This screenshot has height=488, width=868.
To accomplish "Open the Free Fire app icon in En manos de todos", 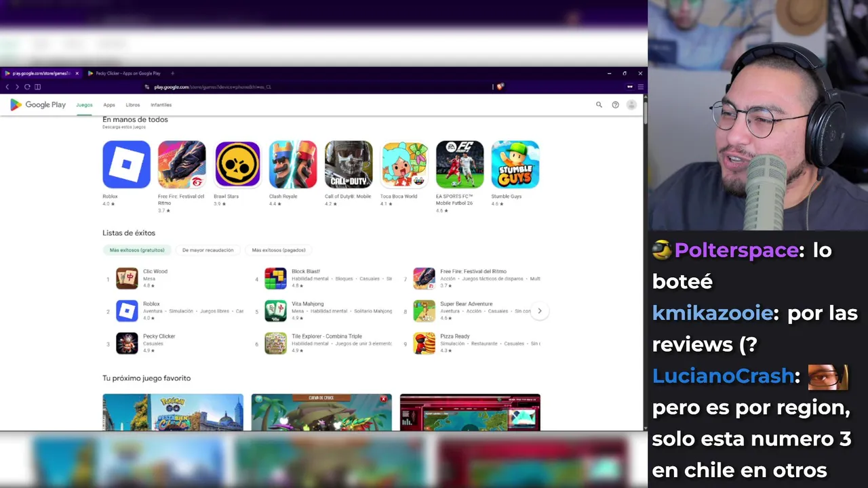I will (182, 164).
